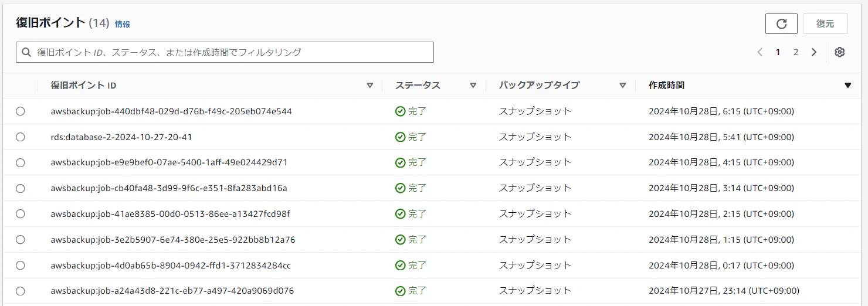Click the 復元 restore button
The image size is (868, 306).
pos(825,23)
